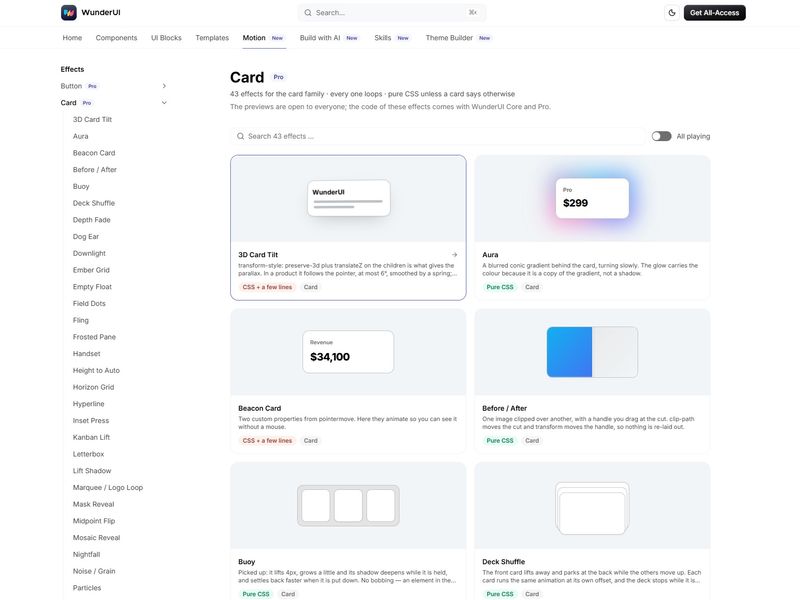Click the magnifier icon in effects search
Image resolution: width=800 pixels, height=600 pixels.
click(240, 136)
